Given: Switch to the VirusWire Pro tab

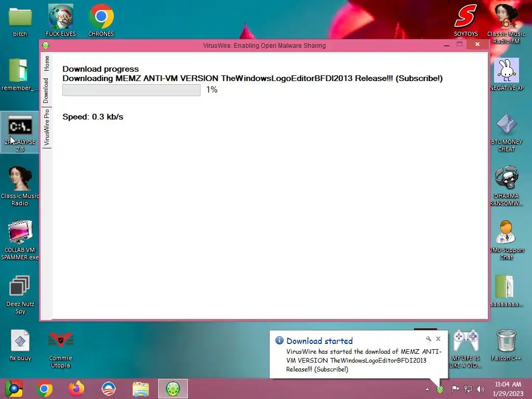Looking at the screenshot, I should pyautogui.click(x=46, y=127).
